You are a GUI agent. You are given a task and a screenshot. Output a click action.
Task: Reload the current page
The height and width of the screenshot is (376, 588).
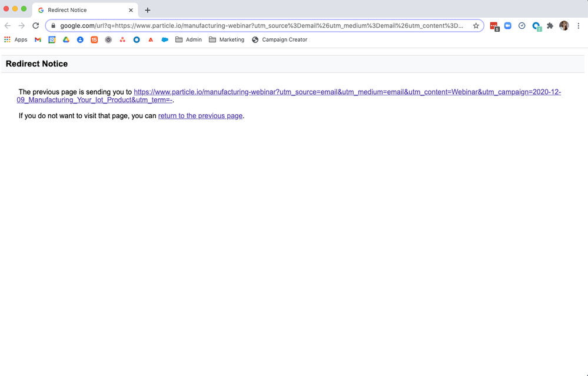(x=36, y=26)
